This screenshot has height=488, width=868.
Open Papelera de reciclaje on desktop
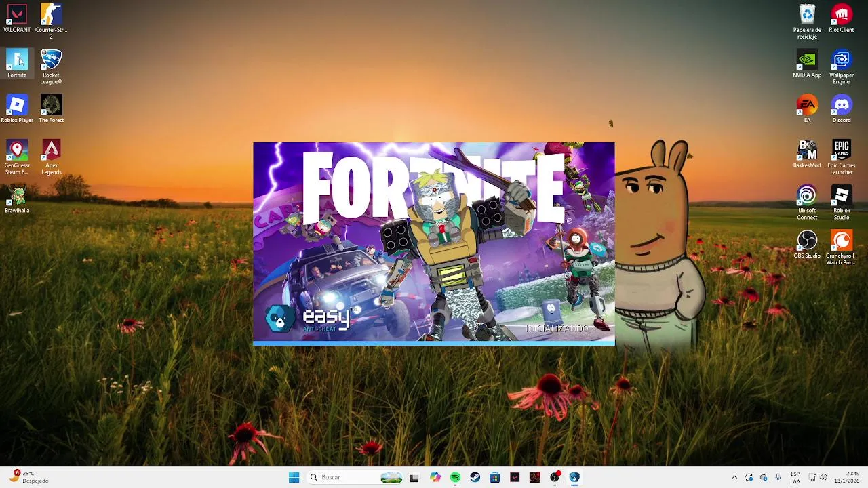(807, 21)
